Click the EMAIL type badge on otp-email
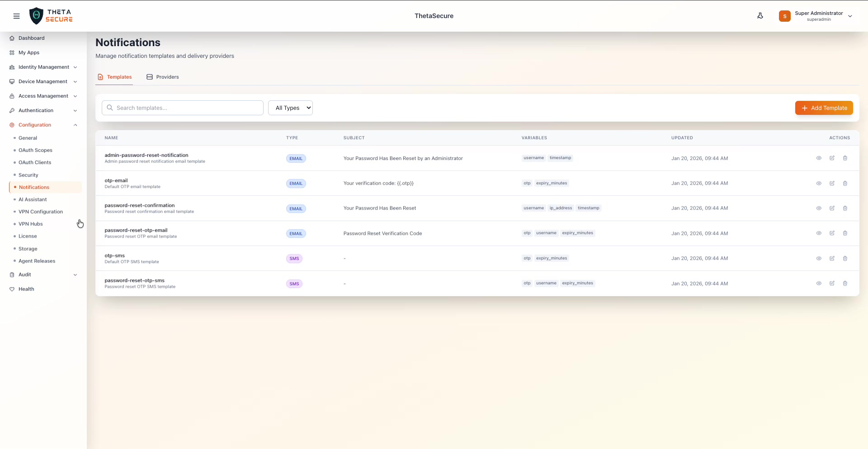868x449 pixels. tap(296, 183)
